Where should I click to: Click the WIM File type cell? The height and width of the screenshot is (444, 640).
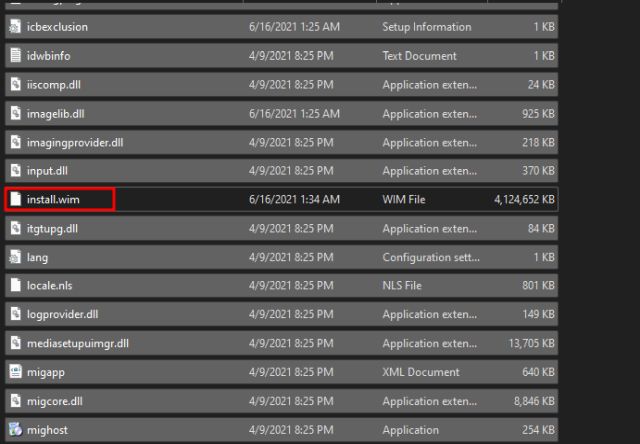point(404,200)
